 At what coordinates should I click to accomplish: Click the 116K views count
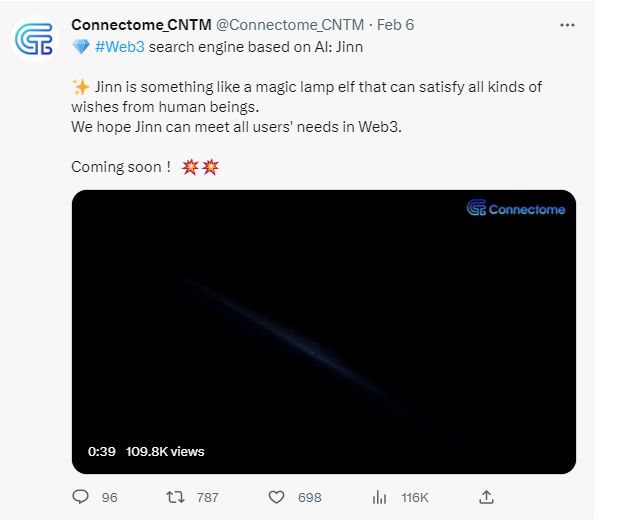[414, 497]
